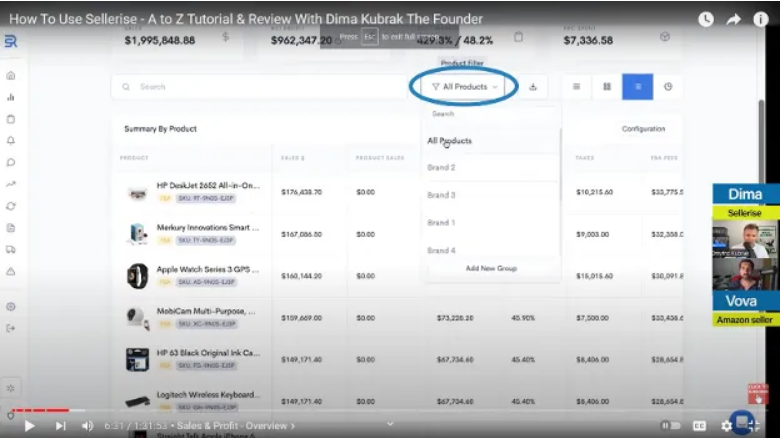Click HP 63 Black Original Ink name
780x438 pixels.
(208, 353)
